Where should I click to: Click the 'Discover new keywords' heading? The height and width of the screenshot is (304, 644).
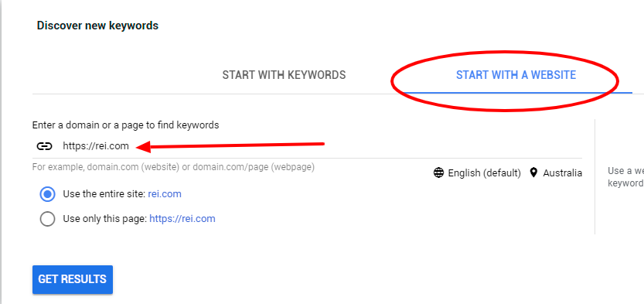tap(97, 26)
